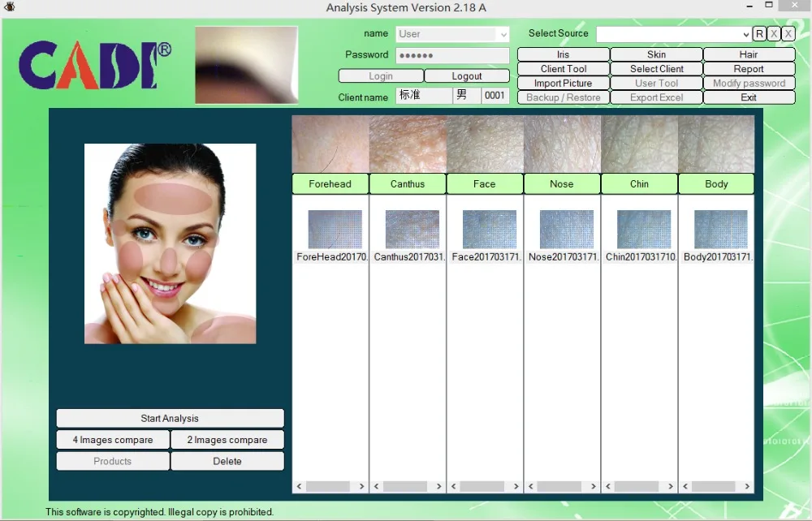Viewport: 812px width, 521px height.
Task: Click Chin column left scroll arrow
Action: [608, 486]
